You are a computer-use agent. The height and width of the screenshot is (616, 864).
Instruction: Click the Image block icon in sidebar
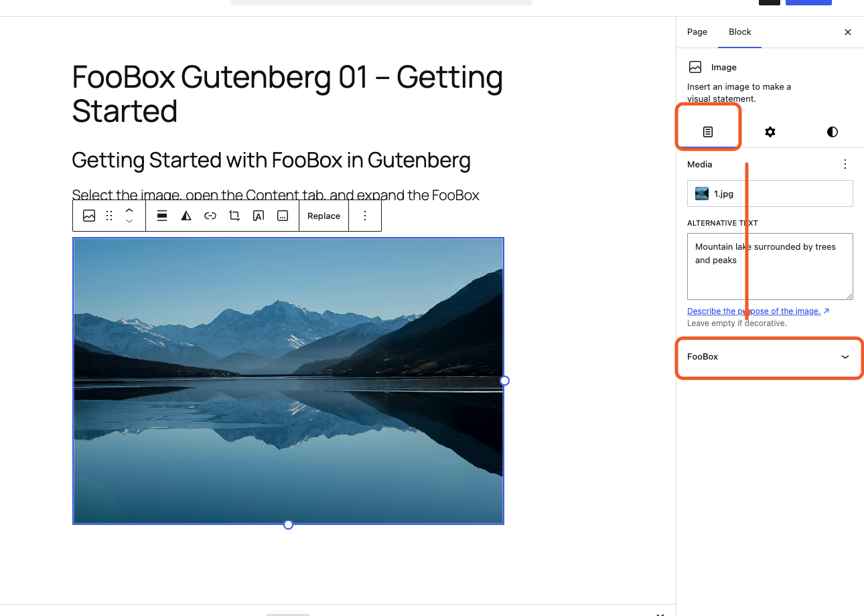click(695, 67)
